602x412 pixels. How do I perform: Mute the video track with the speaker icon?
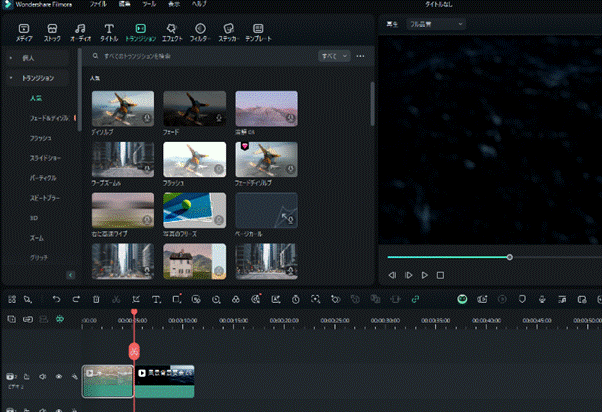coord(43,377)
